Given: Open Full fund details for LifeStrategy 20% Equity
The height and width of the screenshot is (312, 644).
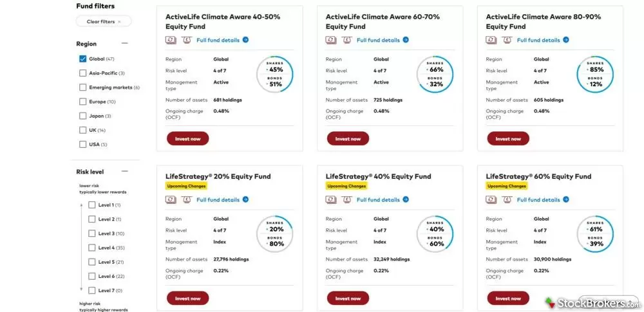Looking at the screenshot, I should click(218, 199).
